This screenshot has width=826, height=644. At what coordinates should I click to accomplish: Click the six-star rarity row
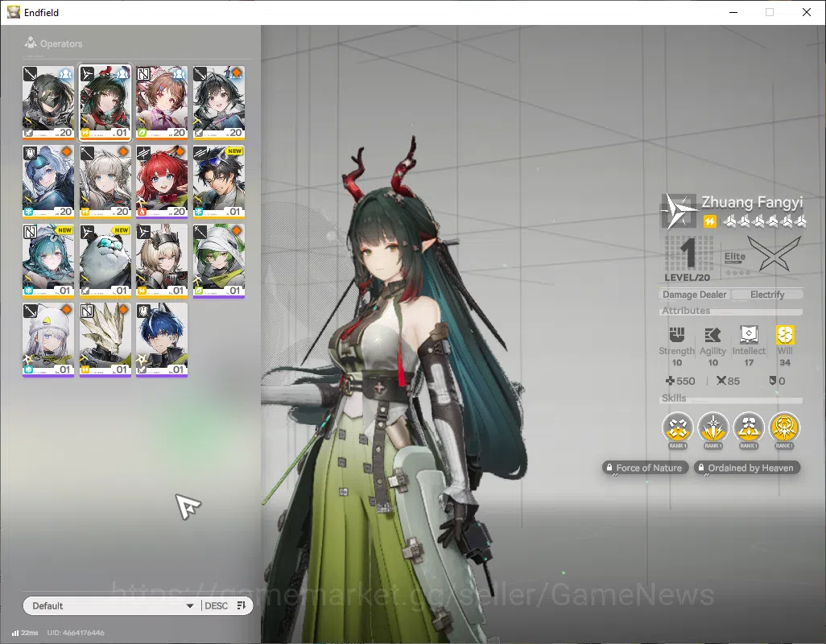click(x=764, y=221)
